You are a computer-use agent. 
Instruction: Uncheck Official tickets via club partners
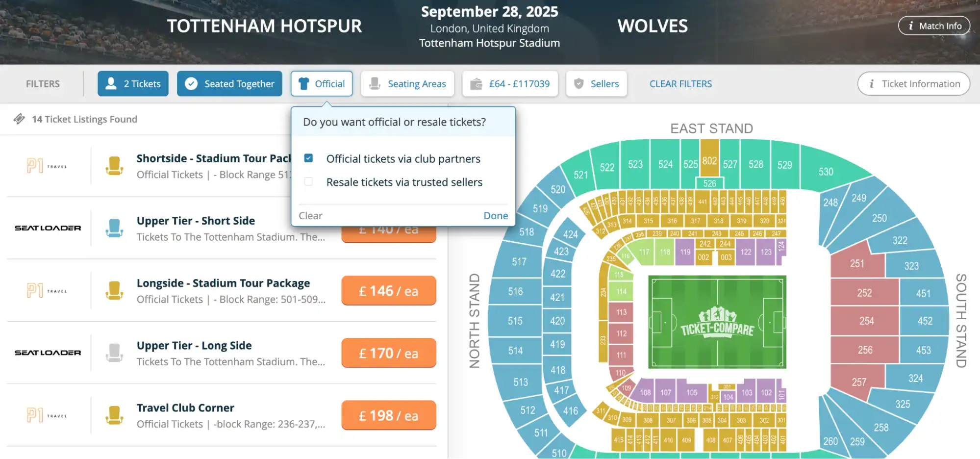309,158
